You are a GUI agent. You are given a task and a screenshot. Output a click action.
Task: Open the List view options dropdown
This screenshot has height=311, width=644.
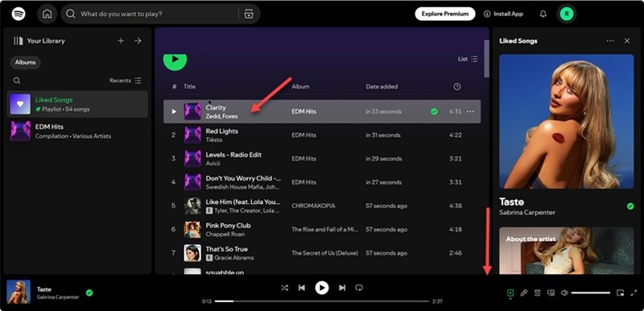point(468,59)
